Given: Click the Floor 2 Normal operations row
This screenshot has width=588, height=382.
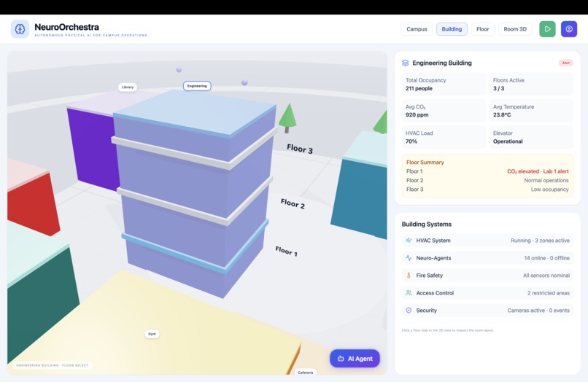Looking at the screenshot, I should click(x=487, y=180).
